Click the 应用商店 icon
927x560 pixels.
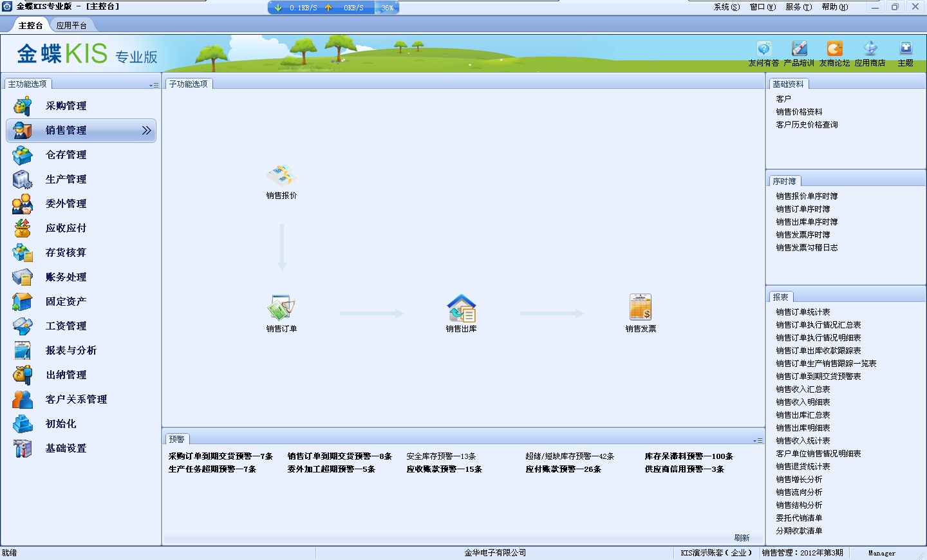click(870, 49)
